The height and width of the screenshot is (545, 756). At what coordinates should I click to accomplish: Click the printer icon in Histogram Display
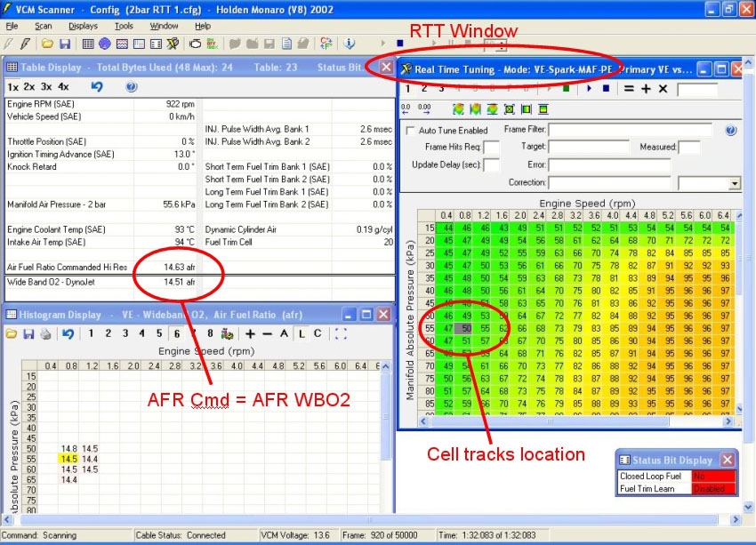click(47, 333)
